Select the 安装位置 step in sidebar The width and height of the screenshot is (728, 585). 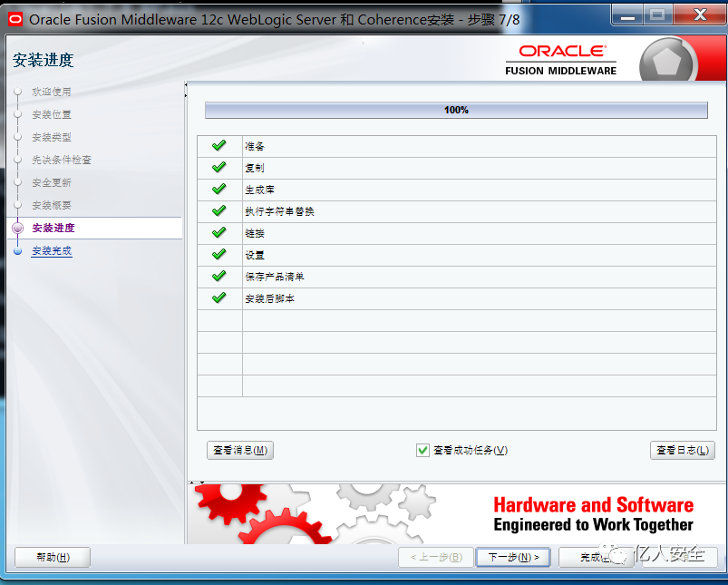[x=52, y=114]
